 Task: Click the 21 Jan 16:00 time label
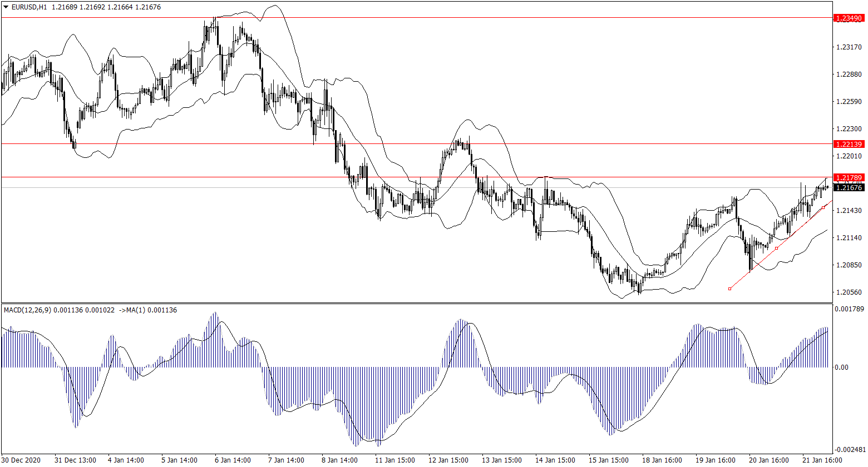(x=822, y=460)
